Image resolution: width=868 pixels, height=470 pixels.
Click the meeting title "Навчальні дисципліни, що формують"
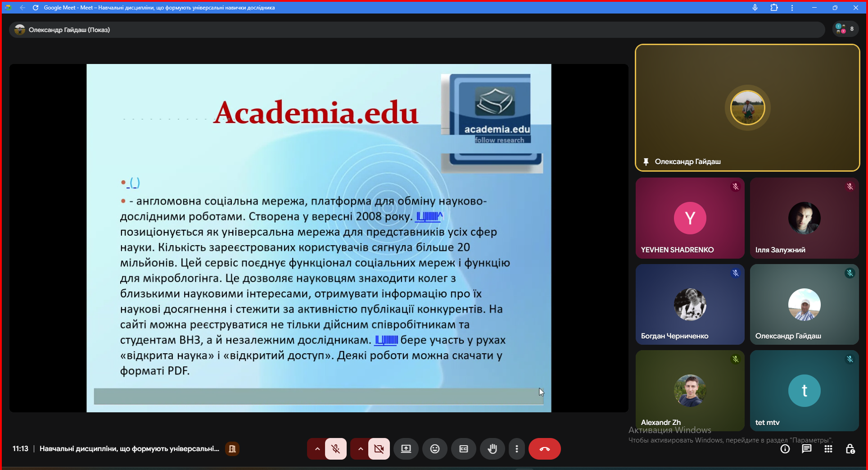tap(129, 449)
